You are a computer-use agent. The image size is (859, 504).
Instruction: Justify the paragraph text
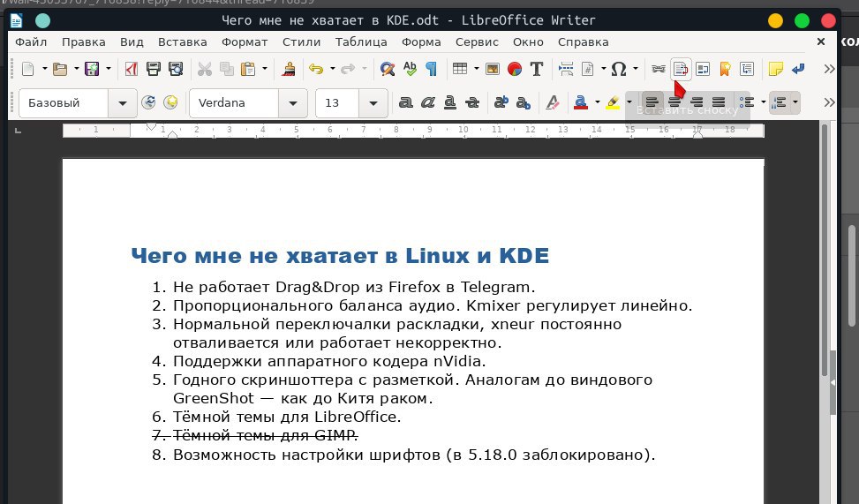point(719,102)
